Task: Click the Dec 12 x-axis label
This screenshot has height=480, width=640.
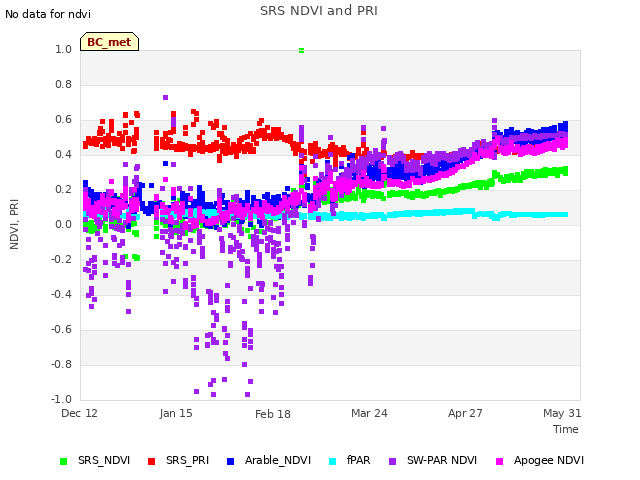Action: (x=79, y=413)
